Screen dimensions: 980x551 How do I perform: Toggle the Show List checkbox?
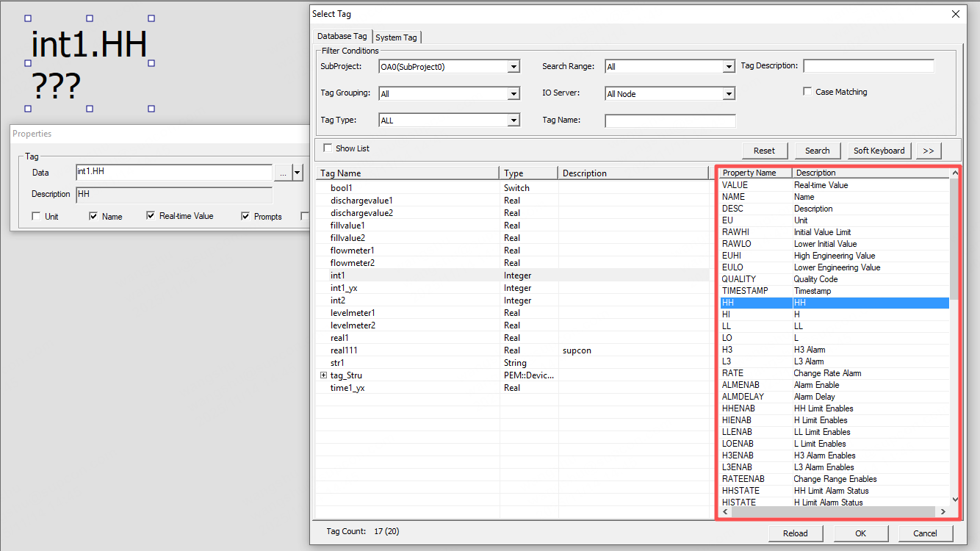tap(328, 148)
